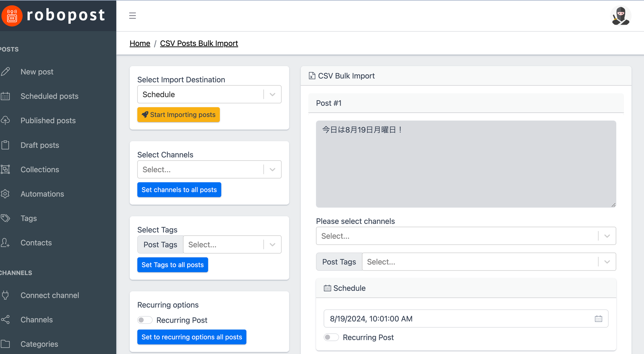Click the textarea resize handle corner
The width and height of the screenshot is (644, 354).
[613, 205]
